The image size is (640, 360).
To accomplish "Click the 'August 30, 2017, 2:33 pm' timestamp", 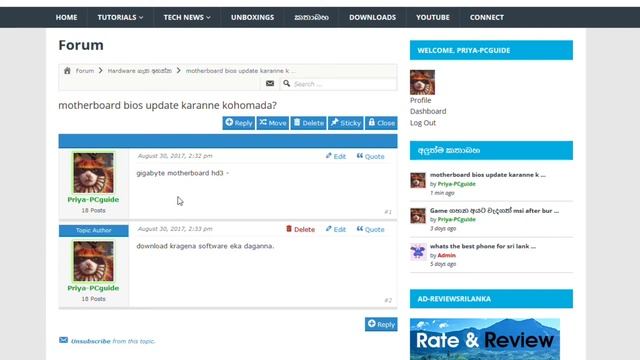I will point(175,229).
